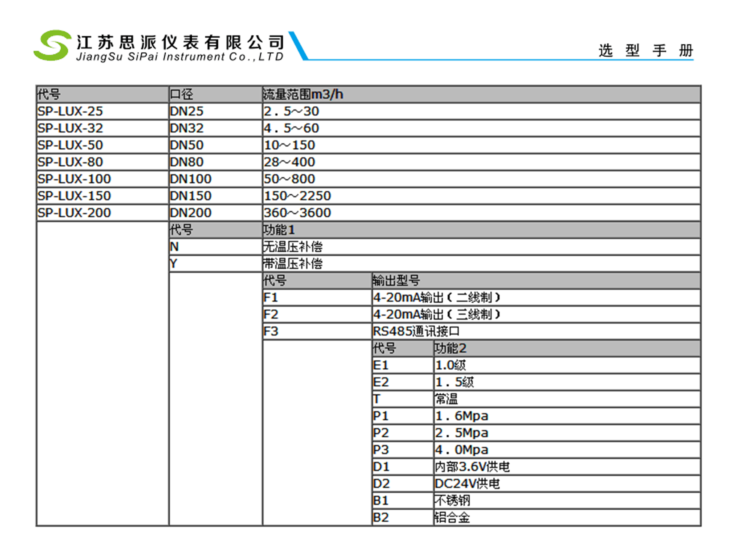Select the SP-LUX-150 model cell
This screenshot has height=560, width=740.
coord(102,196)
